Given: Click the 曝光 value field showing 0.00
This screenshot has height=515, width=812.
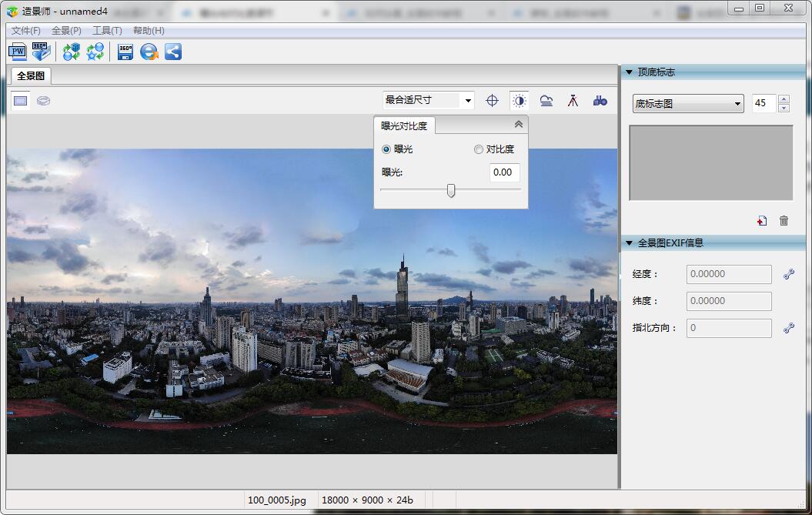Looking at the screenshot, I should (504, 172).
